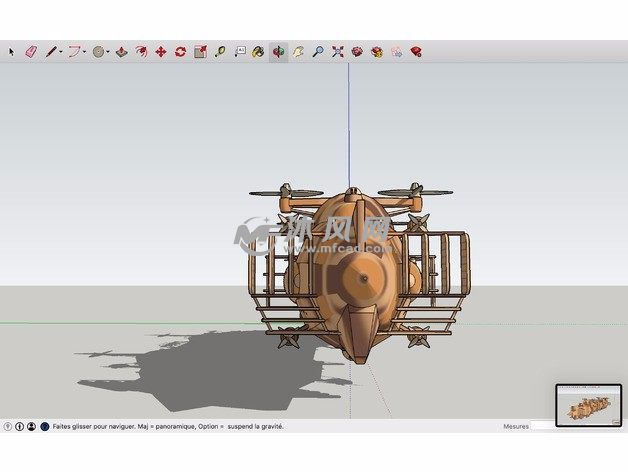Pick the Tape Measure tool
628x472 pixels.
(219, 51)
